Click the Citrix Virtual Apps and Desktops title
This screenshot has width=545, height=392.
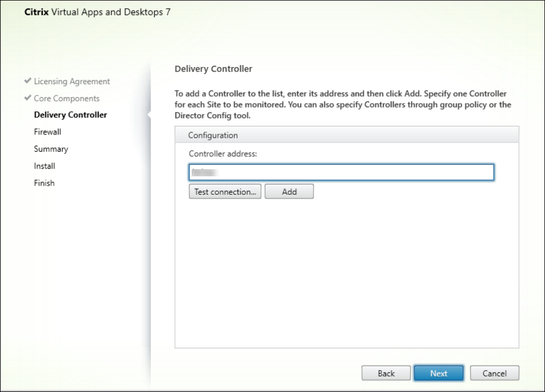[98, 11]
